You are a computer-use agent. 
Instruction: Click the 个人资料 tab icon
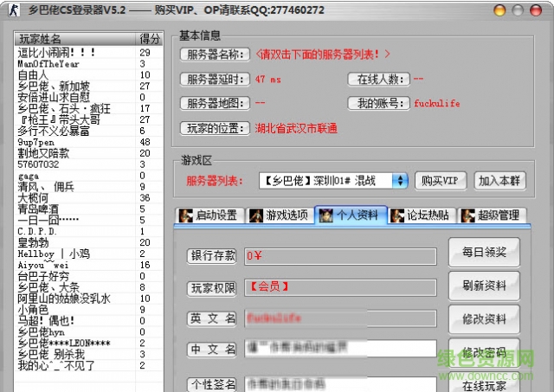(326, 215)
